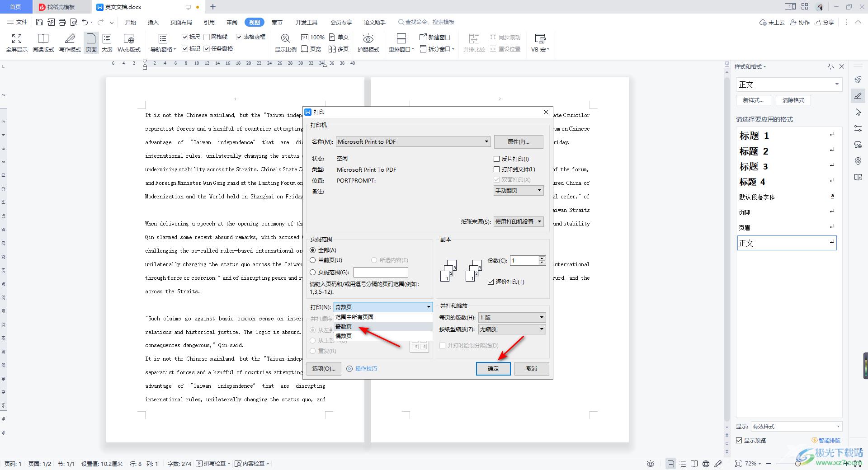The image size is (868, 470).
Task: Open the printer name dropdown
Action: pos(413,141)
